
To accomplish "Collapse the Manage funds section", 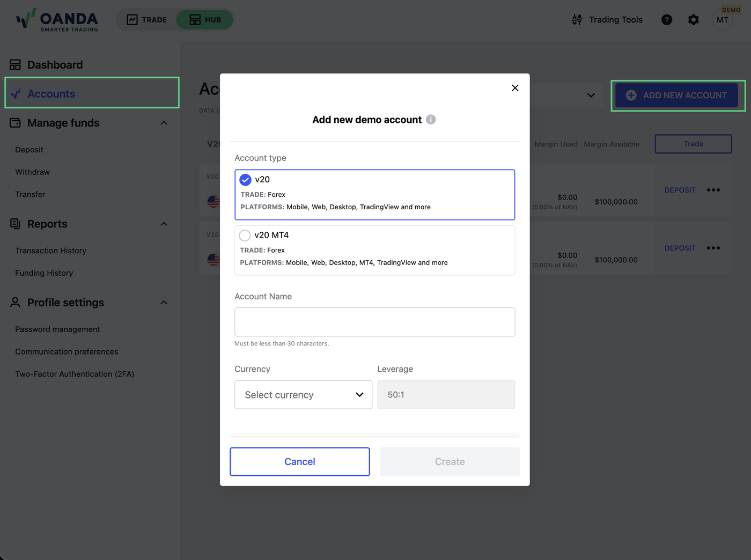I will [164, 123].
